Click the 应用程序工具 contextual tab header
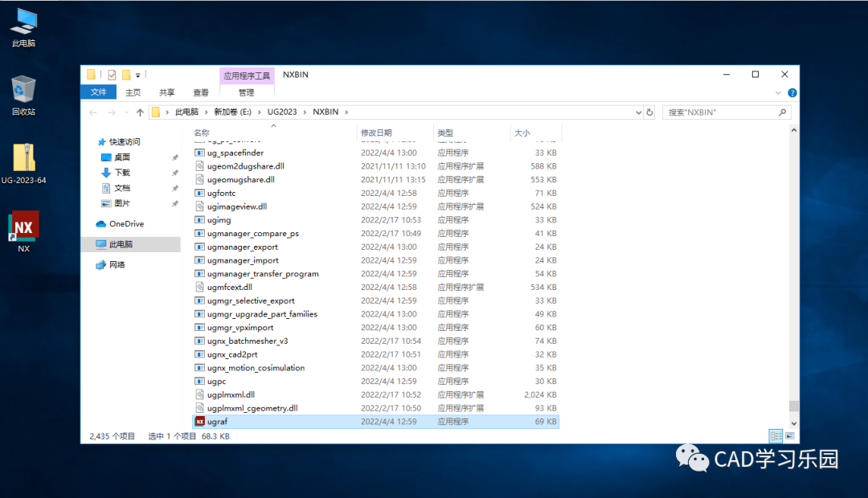This screenshot has height=498, width=868. point(247,76)
